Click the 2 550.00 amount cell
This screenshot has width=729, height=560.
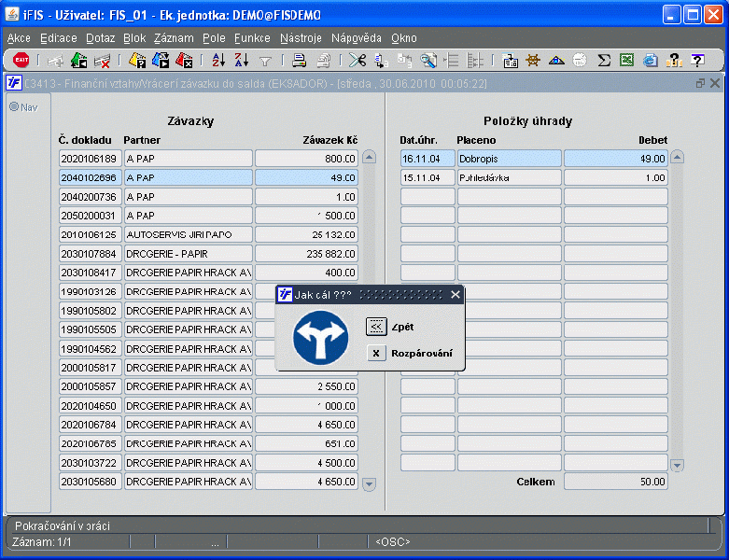(x=306, y=386)
